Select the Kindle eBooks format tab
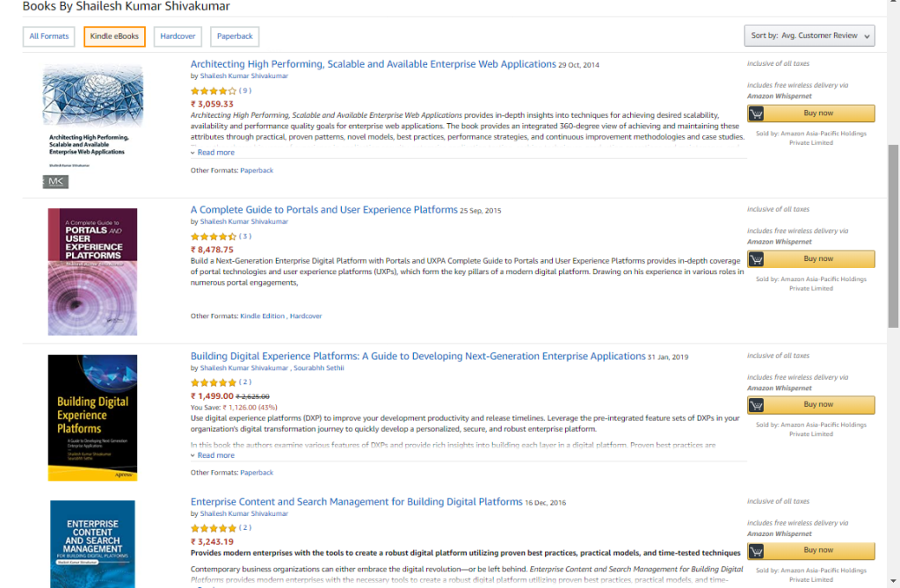 (x=114, y=37)
